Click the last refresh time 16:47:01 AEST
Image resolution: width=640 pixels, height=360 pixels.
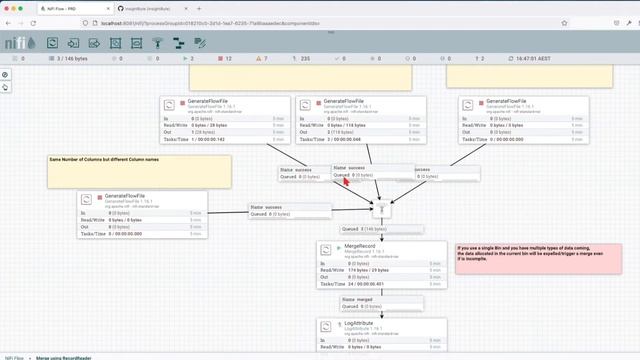pyautogui.click(x=529, y=59)
